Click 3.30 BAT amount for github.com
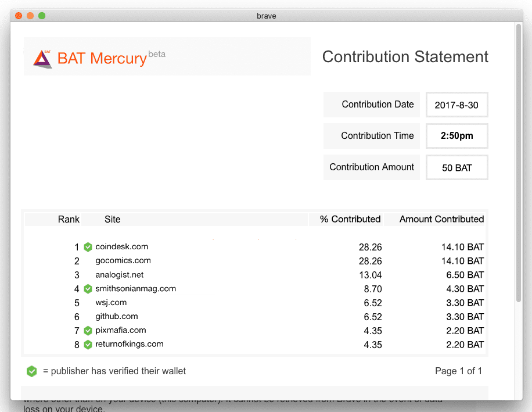This screenshot has height=412, width=532. 465,317
